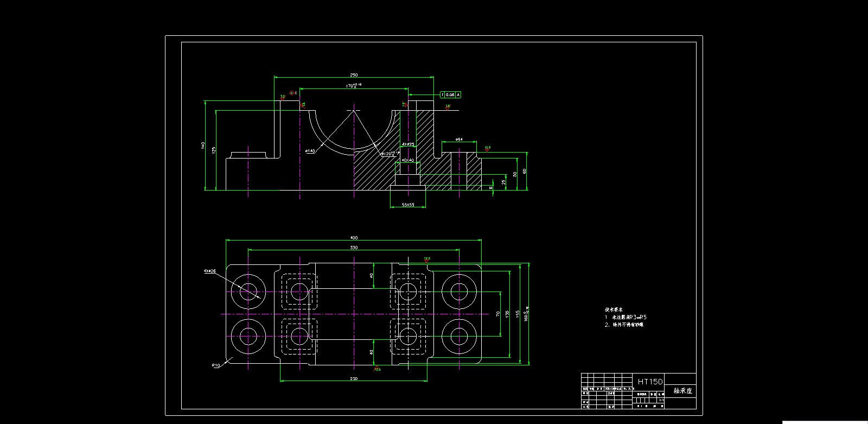This screenshot has width=868, height=424.
Task: Click the 140 height dimension text
Action: point(203,145)
